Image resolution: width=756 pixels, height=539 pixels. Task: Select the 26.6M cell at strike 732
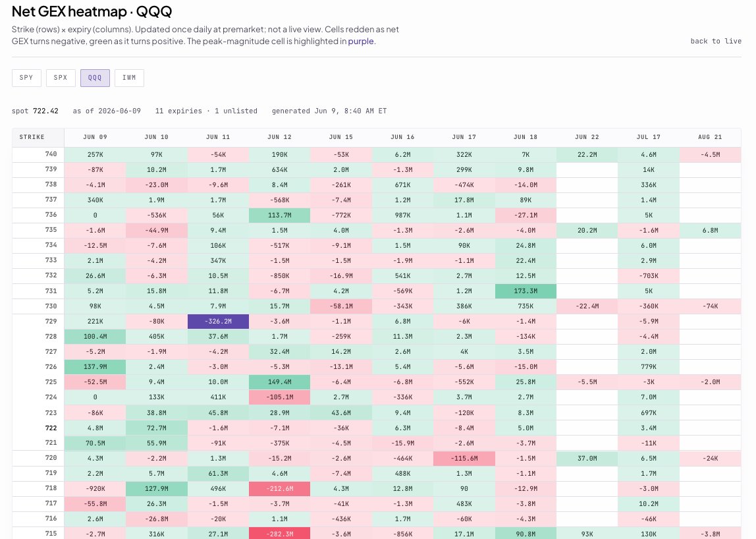pos(95,276)
